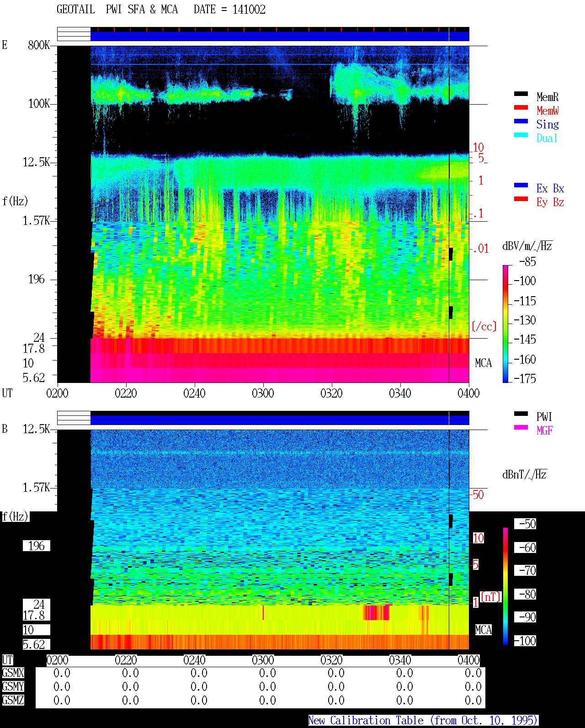Click the 1.57K label on the B panel
Viewport: 585px width, 728px height.
tap(37, 487)
